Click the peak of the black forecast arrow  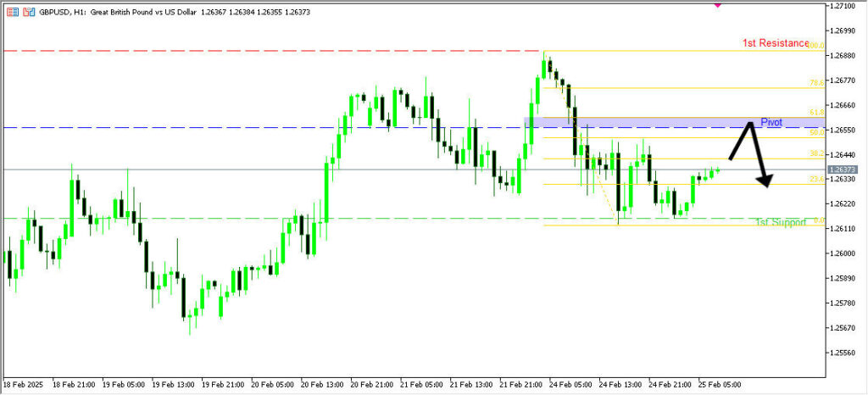[750, 124]
